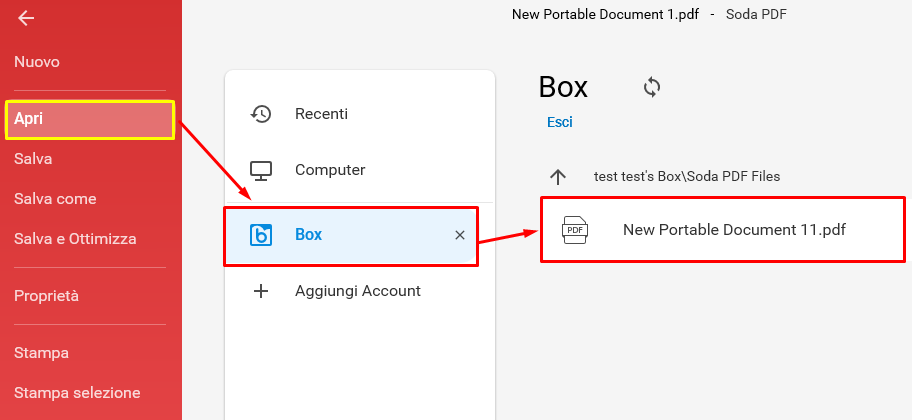Choose Stampa in the sidebar
912x420 pixels.
(41, 353)
